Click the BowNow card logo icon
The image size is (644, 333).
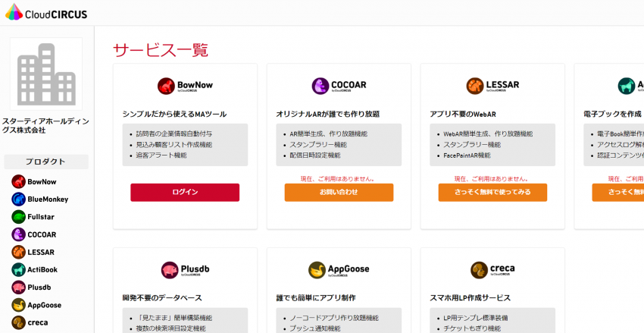(167, 86)
